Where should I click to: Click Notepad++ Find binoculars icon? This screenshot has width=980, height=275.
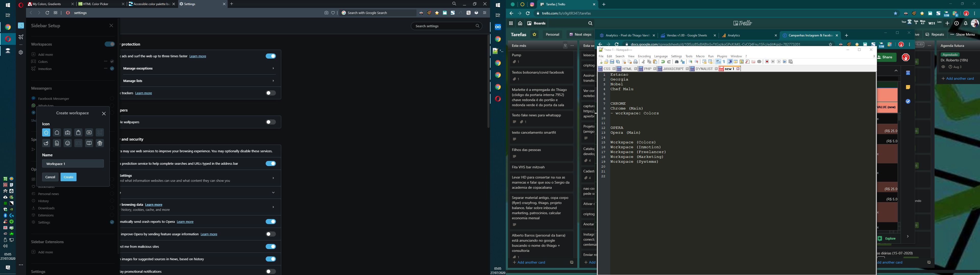point(677,62)
